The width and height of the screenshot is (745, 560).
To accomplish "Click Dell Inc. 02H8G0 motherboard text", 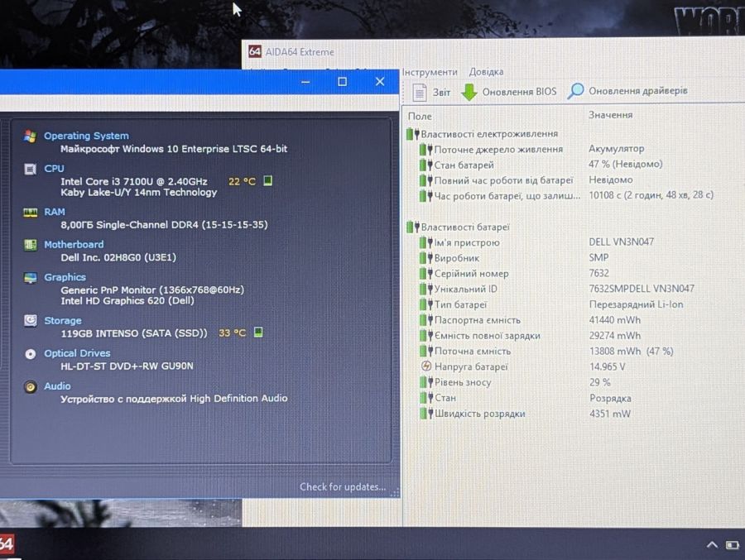I will click(118, 257).
